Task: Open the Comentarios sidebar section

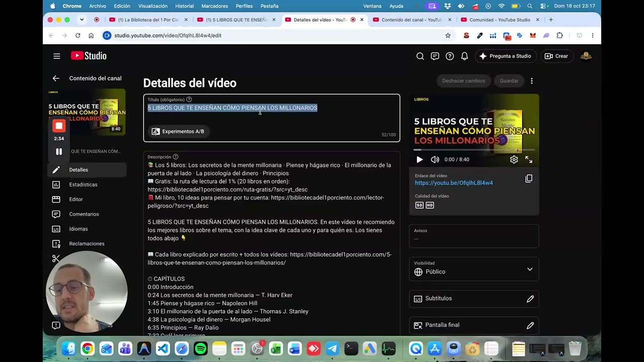Action: click(x=87, y=214)
